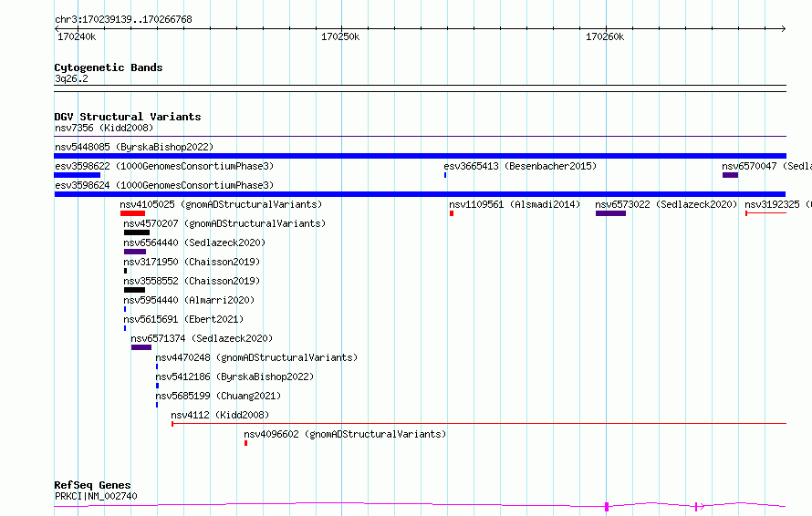Click the small red nsv1109561 marker

(452, 213)
